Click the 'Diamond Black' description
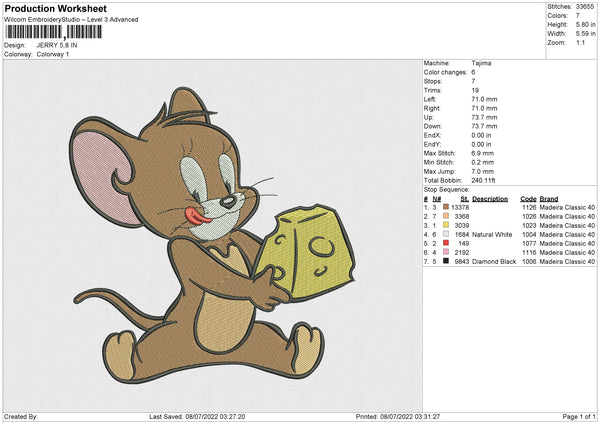The width and height of the screenshot is (600, 424). tap(494, 262)
